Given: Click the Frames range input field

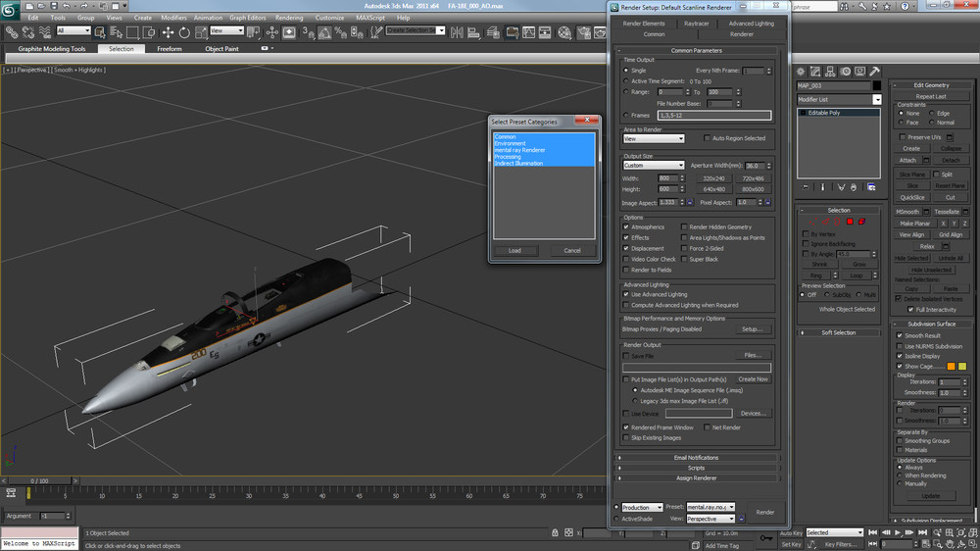Looking at the screenshot, I should coord(714,116).
